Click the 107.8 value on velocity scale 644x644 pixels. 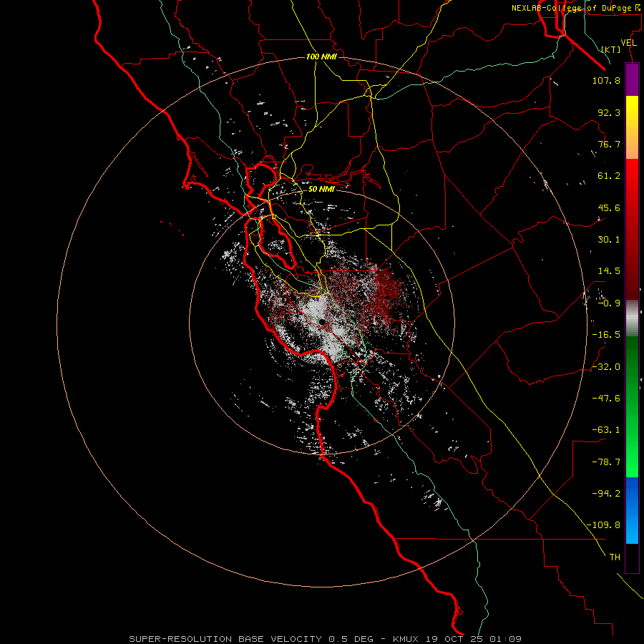click(606, 80)
